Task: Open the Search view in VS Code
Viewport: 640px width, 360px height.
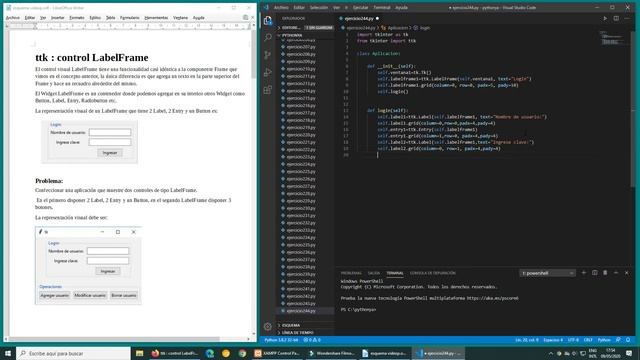Action: tap(268, 38)
